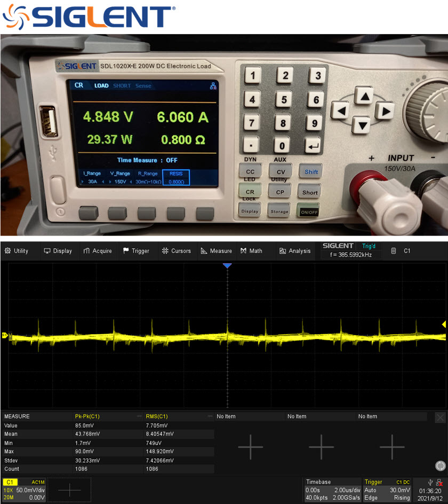Open the Math menu

[x=251, y=251]
